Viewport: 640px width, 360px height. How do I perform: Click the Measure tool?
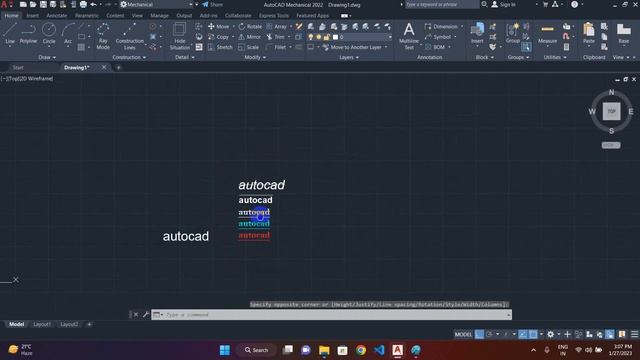(x=547, y=33)
